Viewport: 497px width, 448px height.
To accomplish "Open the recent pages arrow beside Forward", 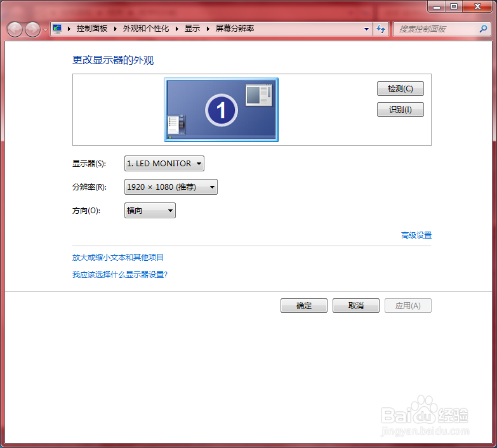I will point(45,30).
